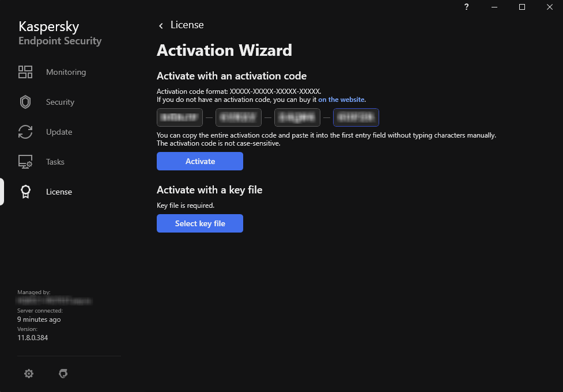This screenshot has width=563, height=392.
Task: Click the Security shield icon in sidebar
Action: (x=25, y=102)
